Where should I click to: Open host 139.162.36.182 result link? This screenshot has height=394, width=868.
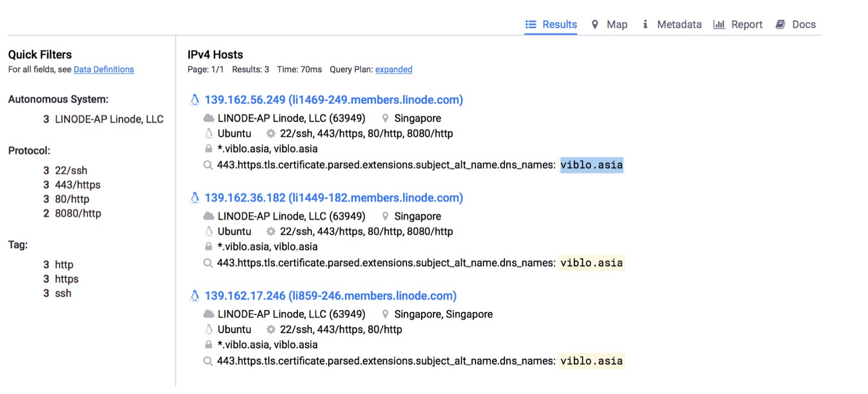pos(334,198)
